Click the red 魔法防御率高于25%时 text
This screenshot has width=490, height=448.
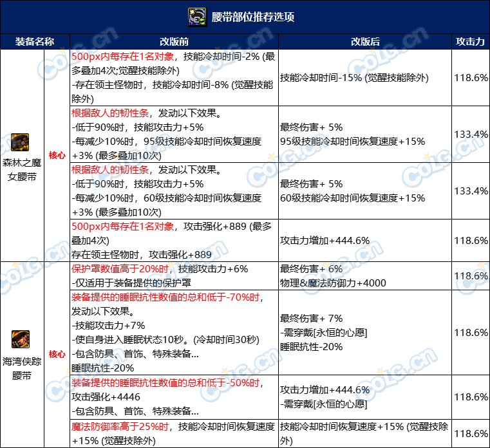(x=120, y=427)
